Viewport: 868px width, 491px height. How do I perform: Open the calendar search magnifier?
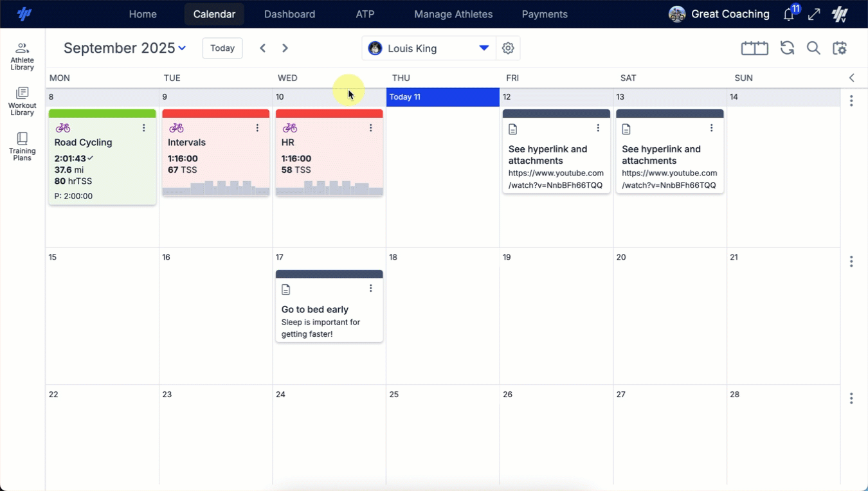pos(813,48)
